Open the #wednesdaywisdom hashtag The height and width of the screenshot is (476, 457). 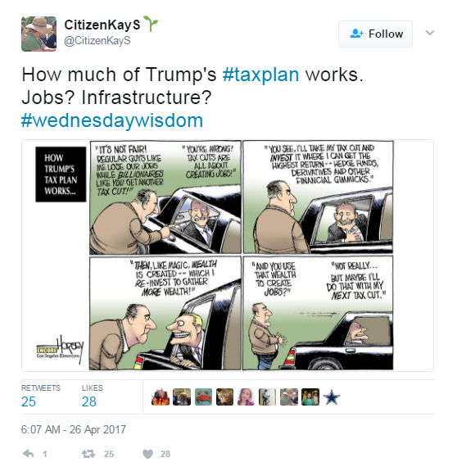click(112, 120)
